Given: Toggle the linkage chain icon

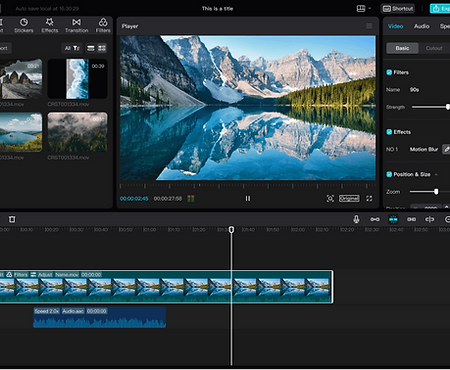Looking at the screenshot, I should pyautogui.click(x=411, y=219).
